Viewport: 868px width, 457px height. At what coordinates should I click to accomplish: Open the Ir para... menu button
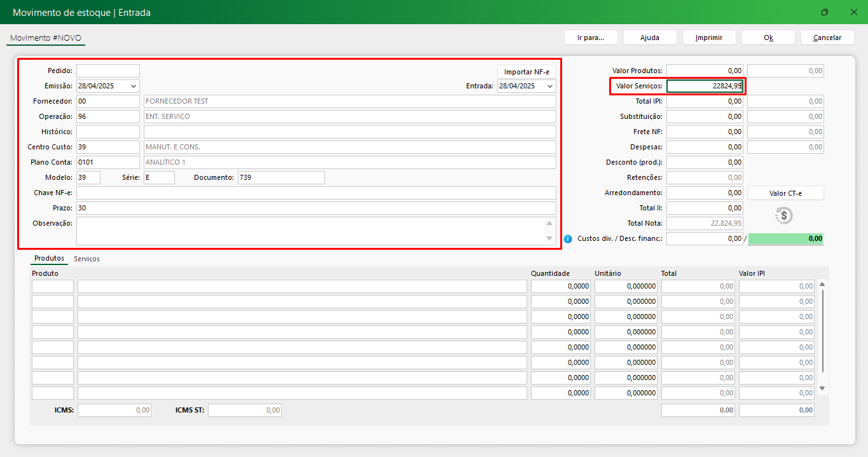click(x=590, y=38)
